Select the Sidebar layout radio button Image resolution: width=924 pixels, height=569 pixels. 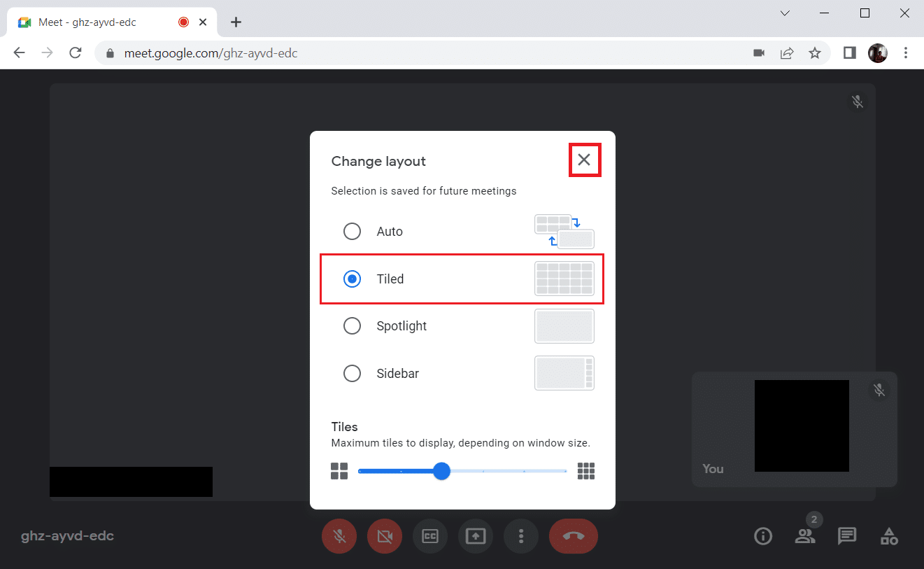(352, 374)
